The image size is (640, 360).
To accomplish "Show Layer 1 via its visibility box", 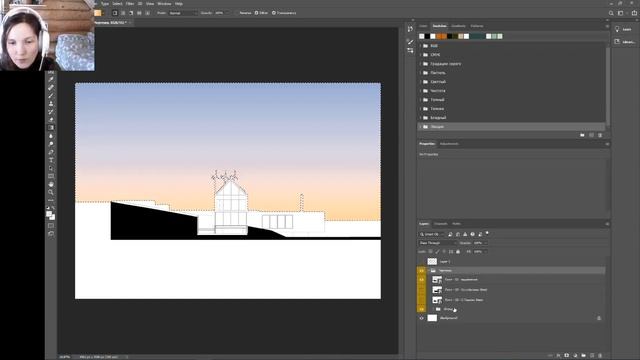I will coord(422,262).
